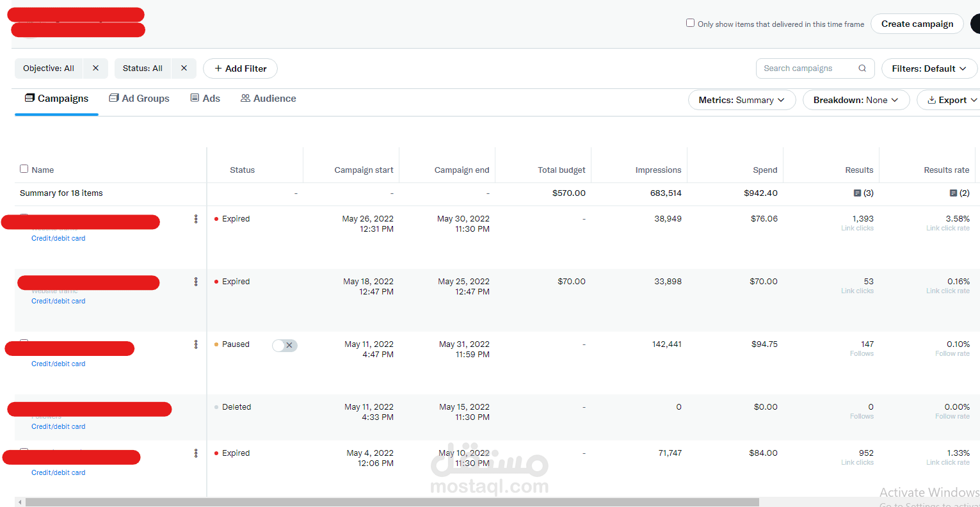Open Credit/debit card link in the $70.00 spend row
The height and width of the screenshot is (507, 980).
(58, 301)
